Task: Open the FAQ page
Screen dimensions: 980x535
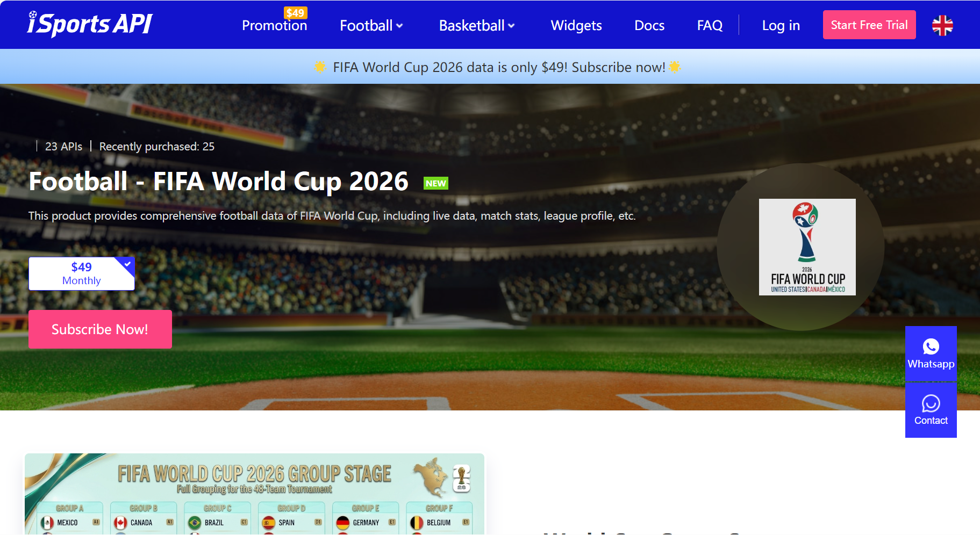Action: click(709, 25)
